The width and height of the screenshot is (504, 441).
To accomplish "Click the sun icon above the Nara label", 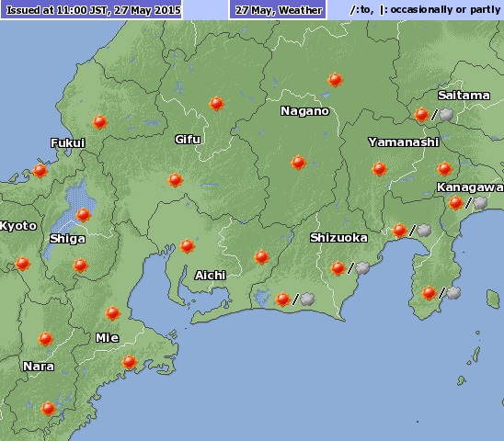I will (45, 339).
